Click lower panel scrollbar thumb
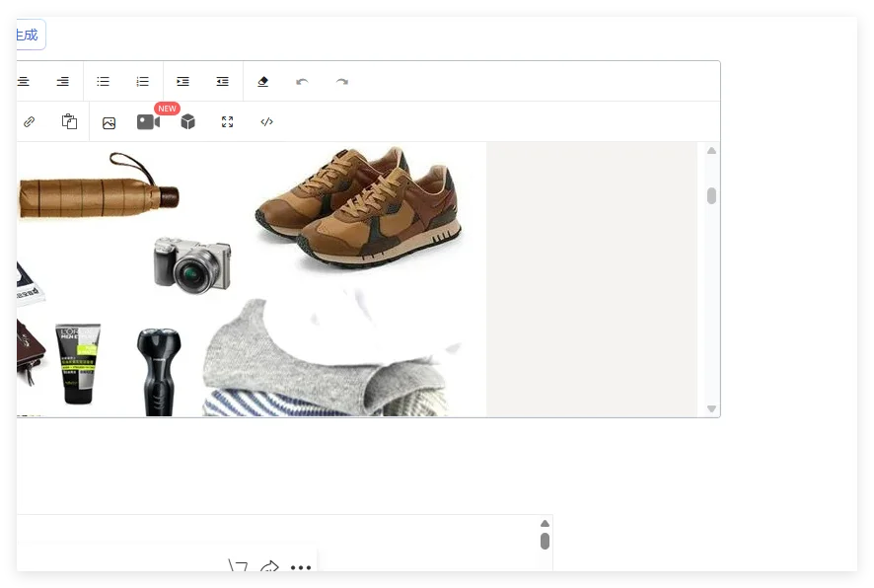The height and width of the screenshot is (588, 874). (x=546, y=542)
